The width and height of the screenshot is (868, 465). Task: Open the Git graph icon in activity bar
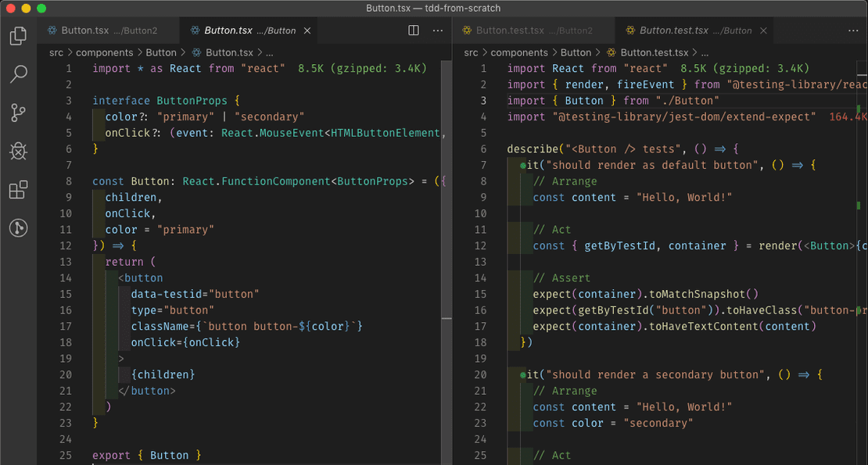pos(18,227)
